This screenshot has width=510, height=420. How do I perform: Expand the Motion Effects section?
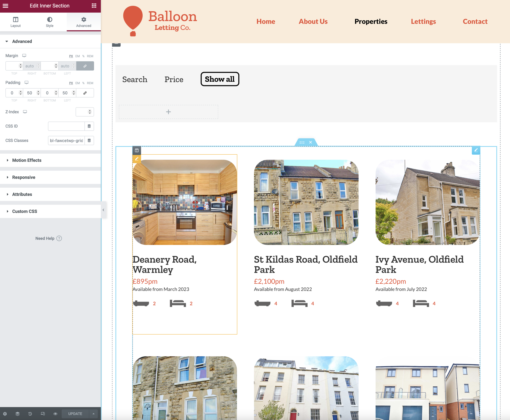(27, 160)
